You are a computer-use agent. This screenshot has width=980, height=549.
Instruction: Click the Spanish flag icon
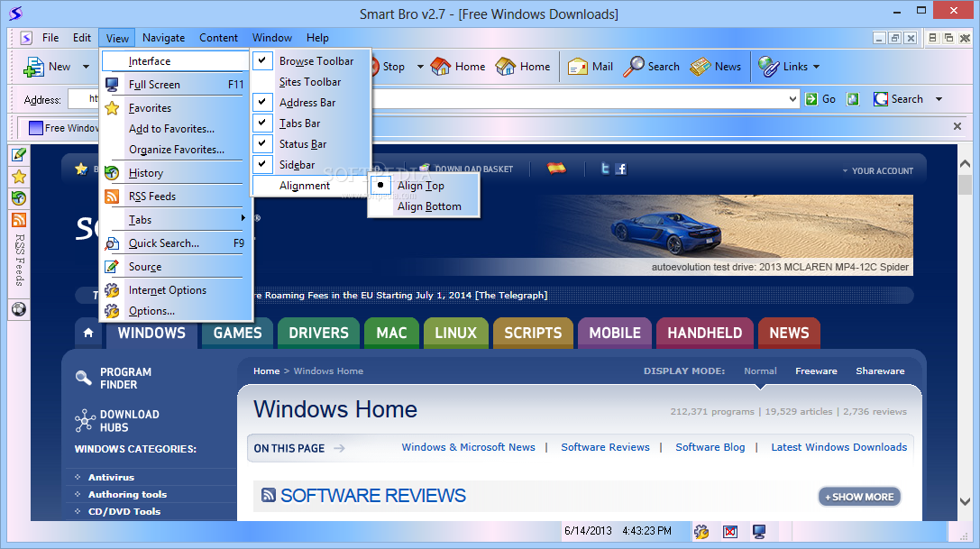tap(556, 168)
